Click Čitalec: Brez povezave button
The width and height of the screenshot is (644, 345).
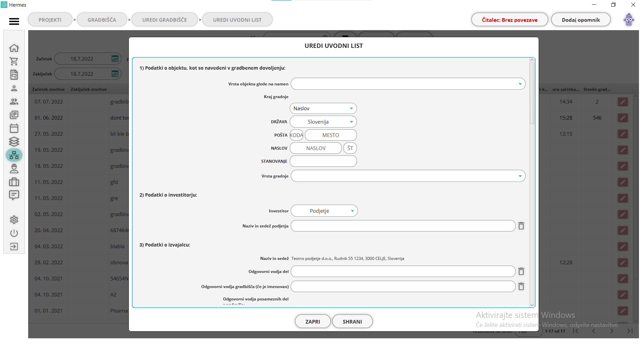pyautogui.click(x=509, y=20)
